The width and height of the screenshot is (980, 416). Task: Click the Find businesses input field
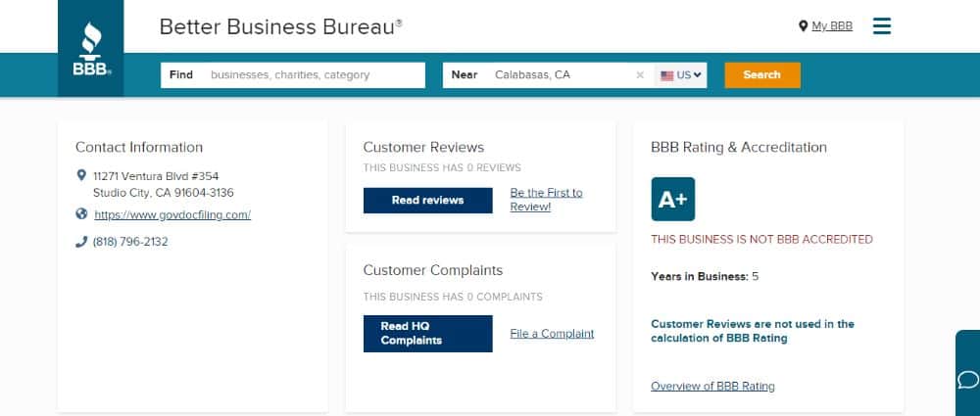coord(292,75)
